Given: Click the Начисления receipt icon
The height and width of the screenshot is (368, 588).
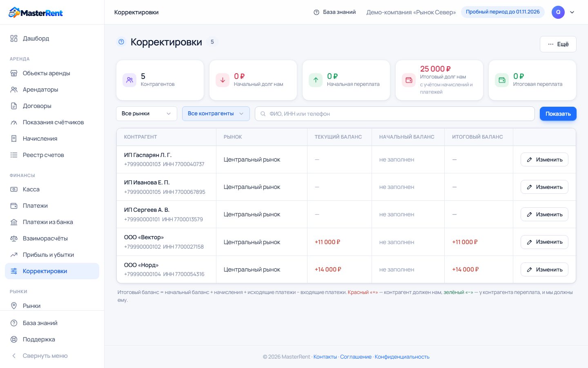Looking at the screenshot, I should click(x=14, y=139).
